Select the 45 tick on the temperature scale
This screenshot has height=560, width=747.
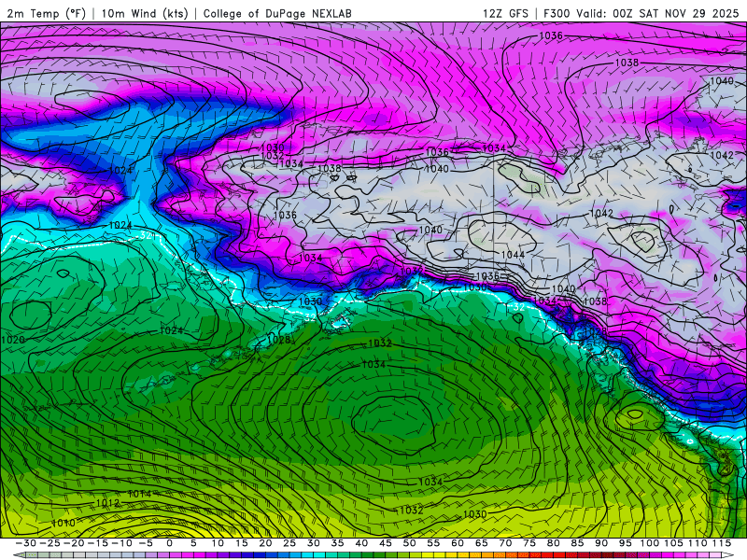click(x=386, y=543)
